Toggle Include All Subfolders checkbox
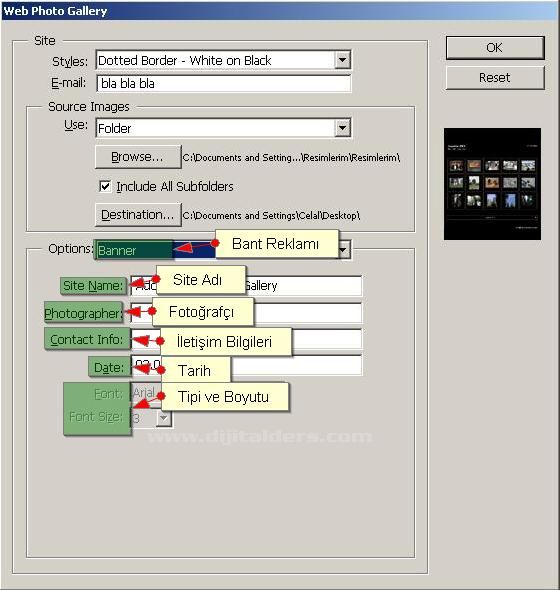The image size is (560, 590). click(105, 186)
